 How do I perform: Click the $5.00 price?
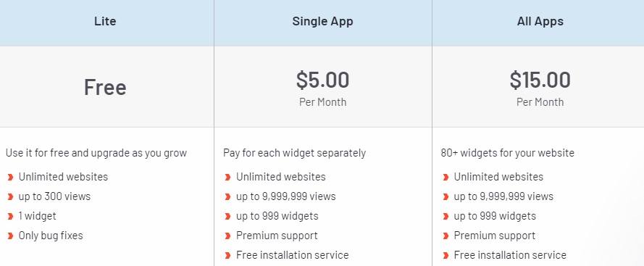322,80
